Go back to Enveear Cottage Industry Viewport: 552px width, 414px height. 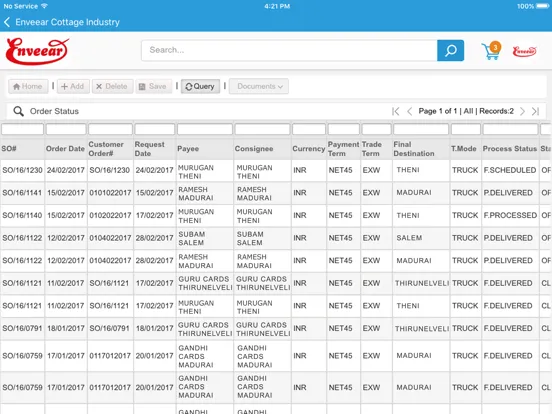pyautogui.click(x=62, y=22)
